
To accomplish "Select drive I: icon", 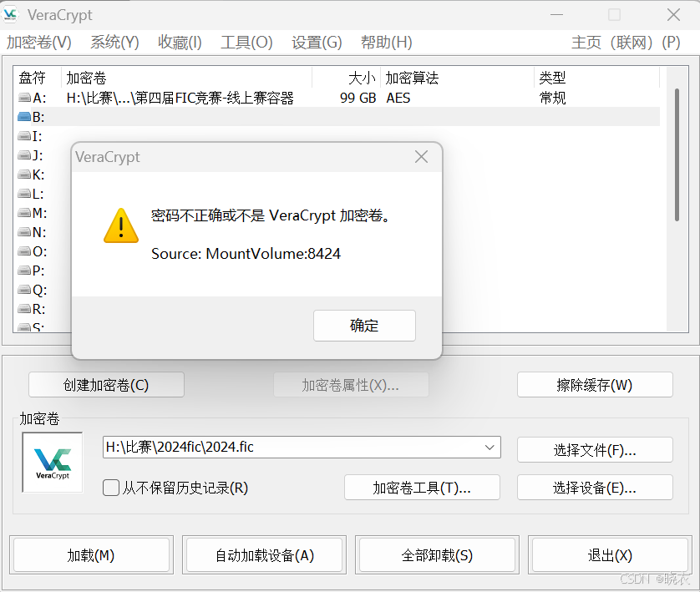I will point(24,135).
